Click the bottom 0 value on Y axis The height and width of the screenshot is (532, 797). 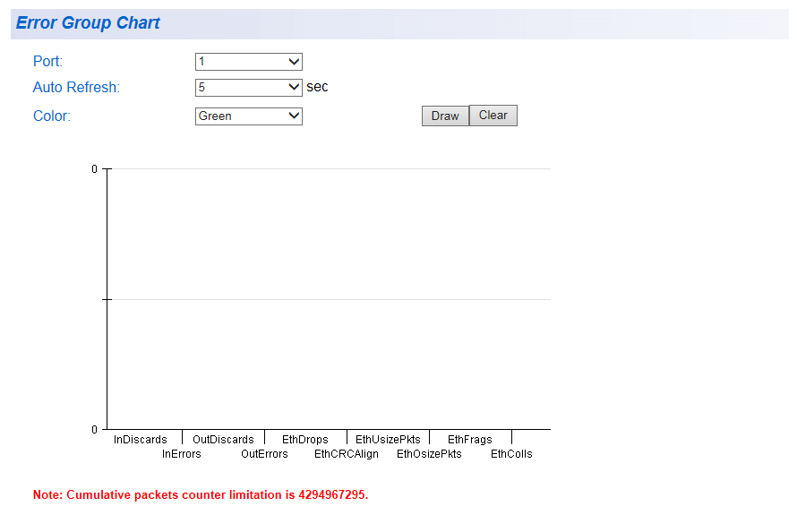95,430
